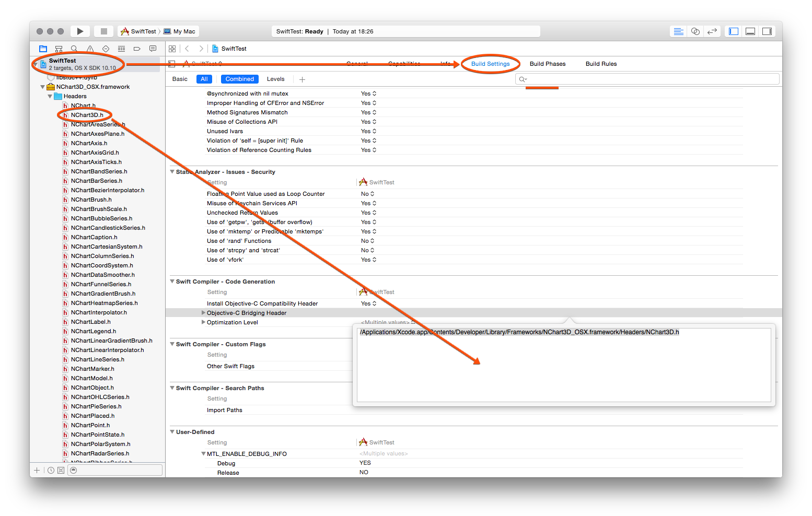Open the Test navigator diamond icon
This screenshot has height=516, width=812.
pos(106,49)
